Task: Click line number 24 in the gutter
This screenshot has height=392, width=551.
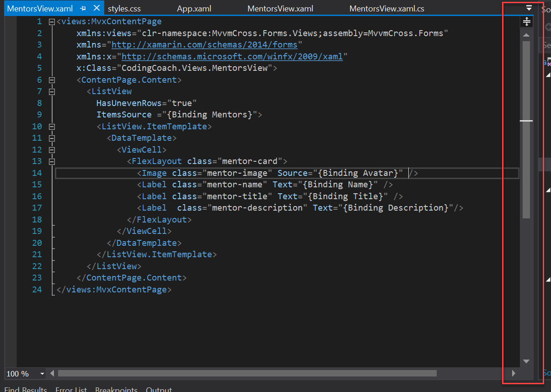Action: tap(37, 290)
